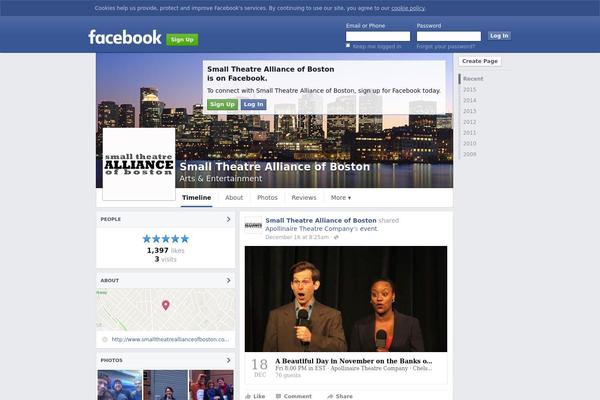This screenshot has width=600, height=400.
Task: Click the PHOTOS section header
Action: (112, 361)
